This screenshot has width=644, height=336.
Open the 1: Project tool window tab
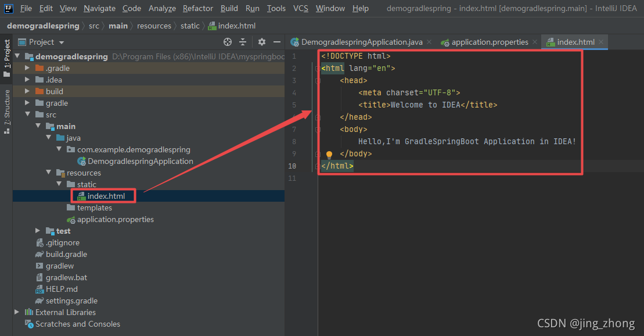6,58
